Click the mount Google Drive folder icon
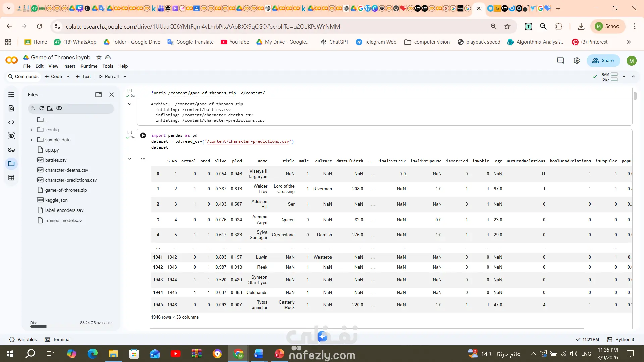 pos(50,108)
